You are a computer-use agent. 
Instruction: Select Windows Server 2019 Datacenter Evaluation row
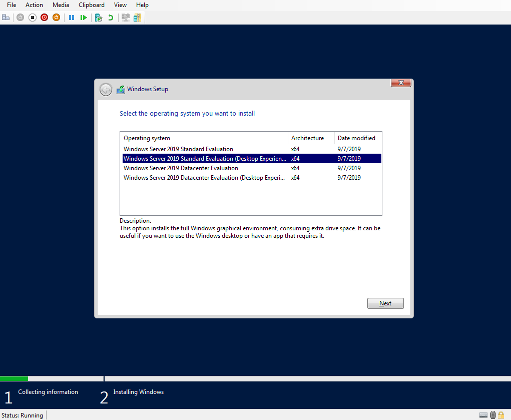click(x=252, y=168)
